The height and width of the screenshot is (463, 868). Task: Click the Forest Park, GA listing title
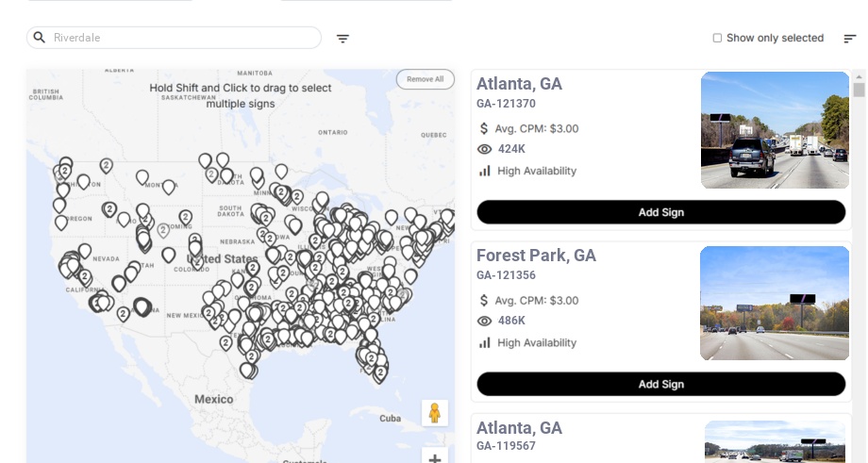(536, 256)
